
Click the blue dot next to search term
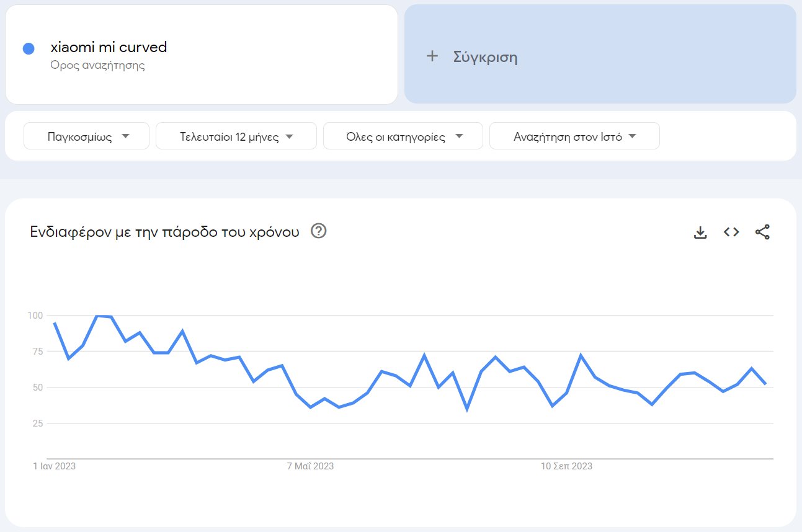(29, 48)
